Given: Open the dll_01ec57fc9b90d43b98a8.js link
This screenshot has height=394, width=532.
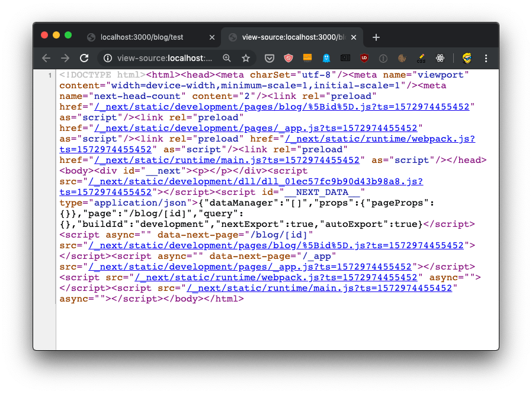Looking at the screenshot, I should pos(256,181).
